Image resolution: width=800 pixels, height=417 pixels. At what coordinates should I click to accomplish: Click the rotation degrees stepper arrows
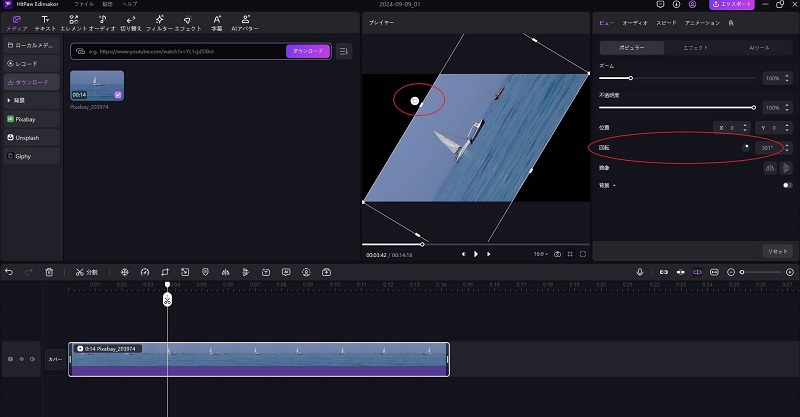tap(787, 148)
